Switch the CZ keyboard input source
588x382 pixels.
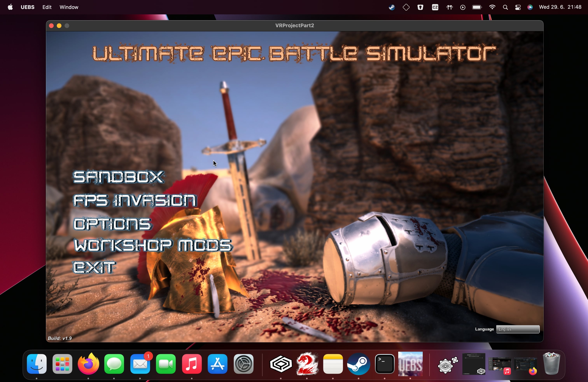435,7
